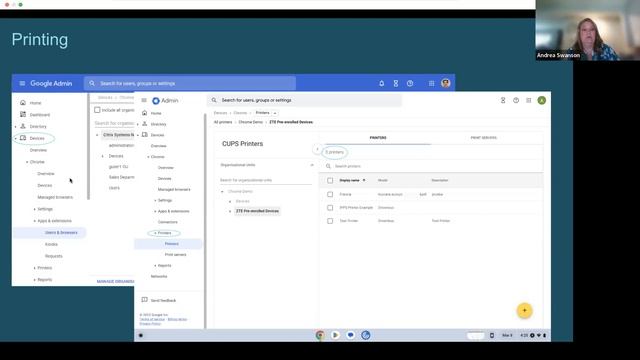Collapse the side panel arrow beside CUPS Printers
The image size is (640, 360).
coord(317,149)
